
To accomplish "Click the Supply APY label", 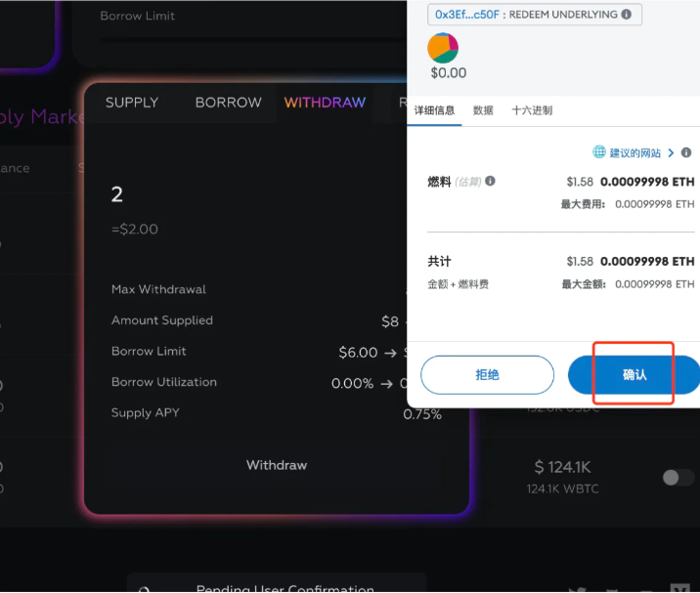I will pos(145,412).
